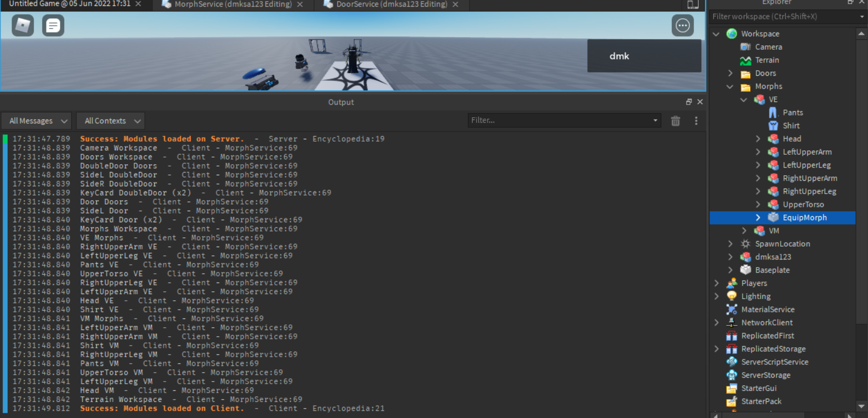Viewport: 868px width, 418px height.
Task: Open the Output panel's vertical three-dot menu
Action: coord(696,121)
